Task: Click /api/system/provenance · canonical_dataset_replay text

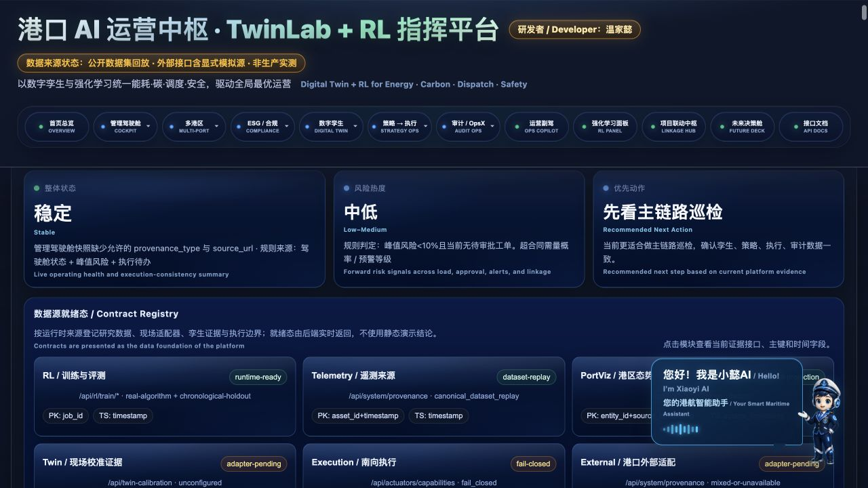Action: coord(434,396)
